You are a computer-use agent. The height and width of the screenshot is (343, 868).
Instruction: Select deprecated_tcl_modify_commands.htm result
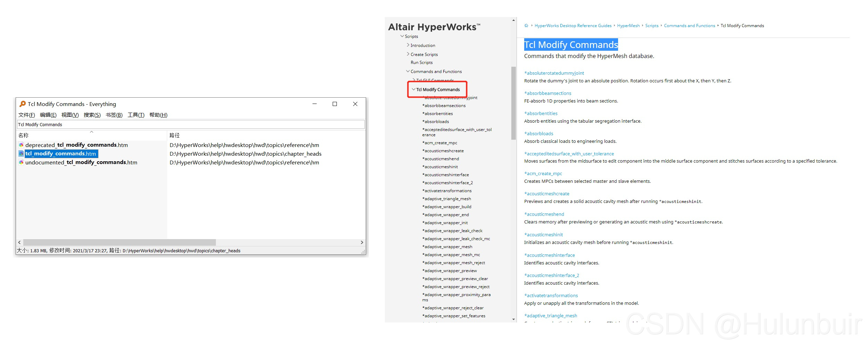click(x=76, y=145)
